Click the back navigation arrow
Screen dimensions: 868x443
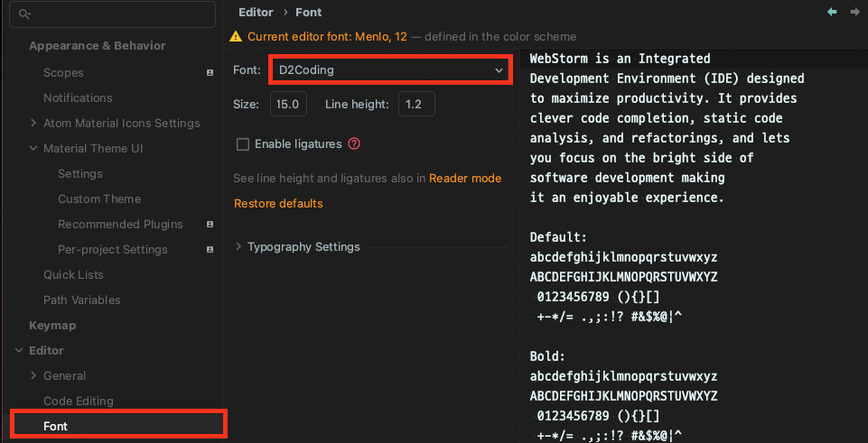click(x=832, y=12)
